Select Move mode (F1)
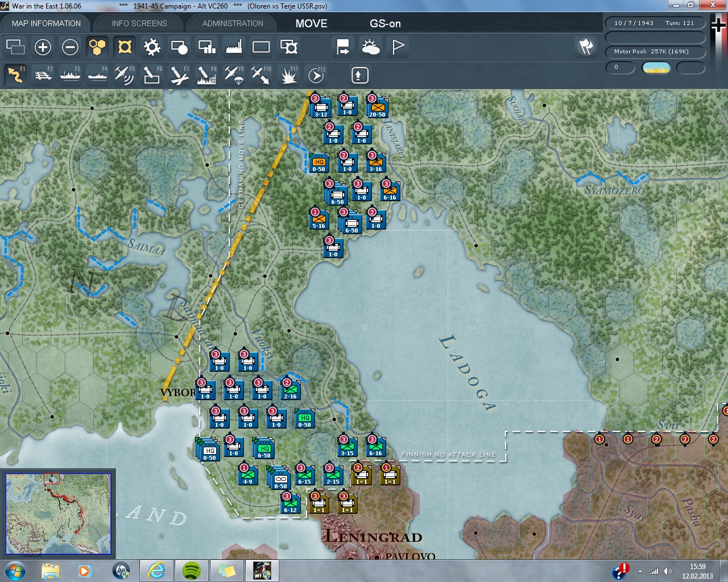 click(x=15, y=75)
